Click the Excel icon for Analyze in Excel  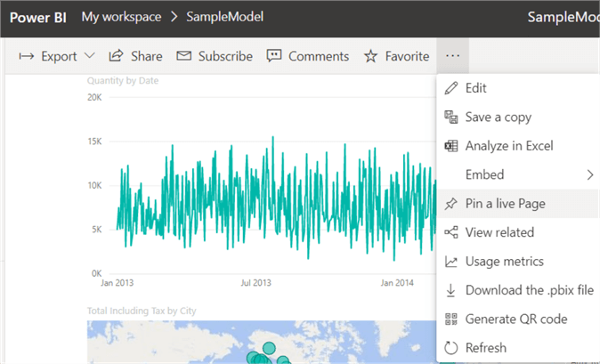tap(450, 146)
